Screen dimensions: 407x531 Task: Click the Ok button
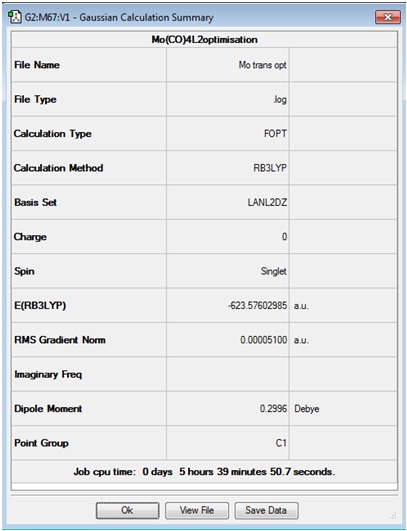(127, 510)
